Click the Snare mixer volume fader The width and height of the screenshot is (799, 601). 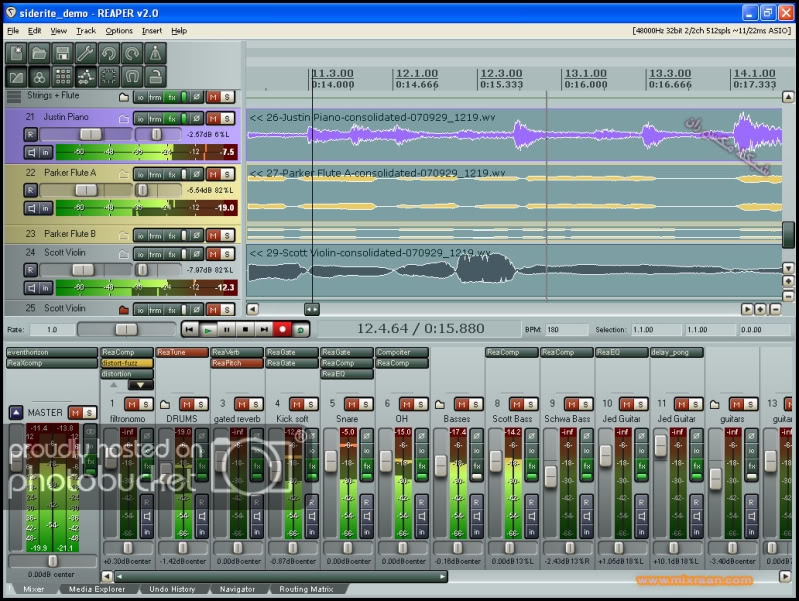[x=331, y=462]
